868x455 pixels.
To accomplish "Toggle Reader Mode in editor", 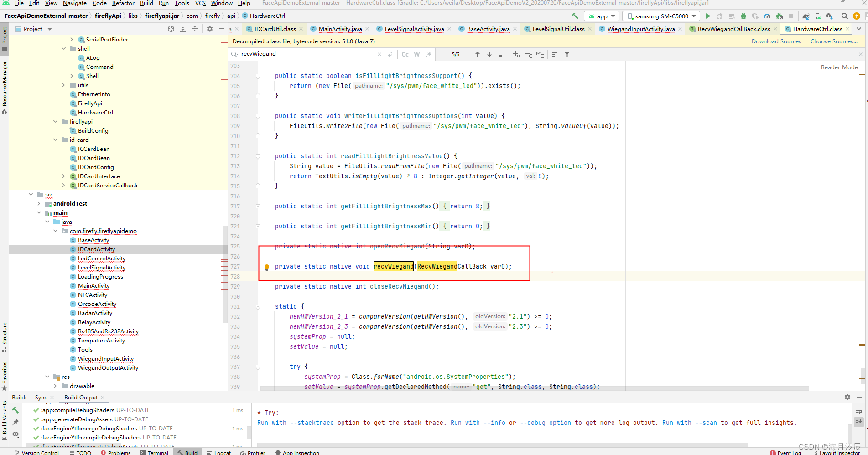I will tap(839, 67).
